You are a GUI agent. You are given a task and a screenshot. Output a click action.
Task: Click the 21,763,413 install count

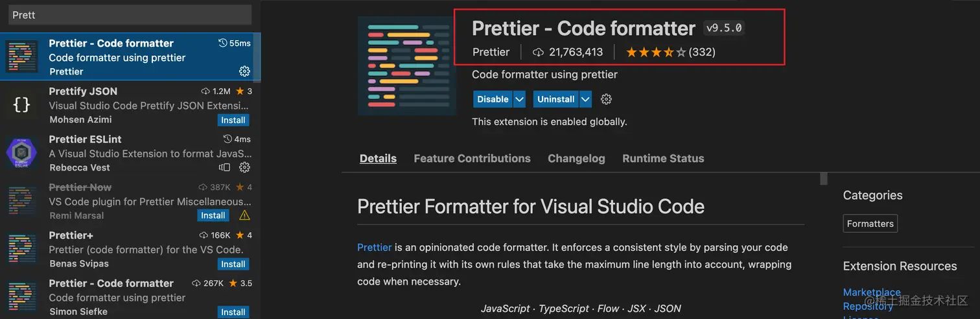coord(568,52)
